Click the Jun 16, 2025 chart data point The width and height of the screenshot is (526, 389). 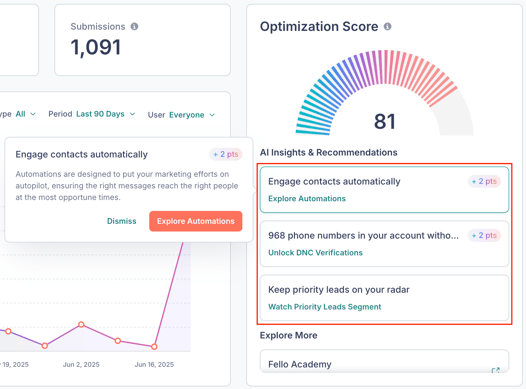154,346
